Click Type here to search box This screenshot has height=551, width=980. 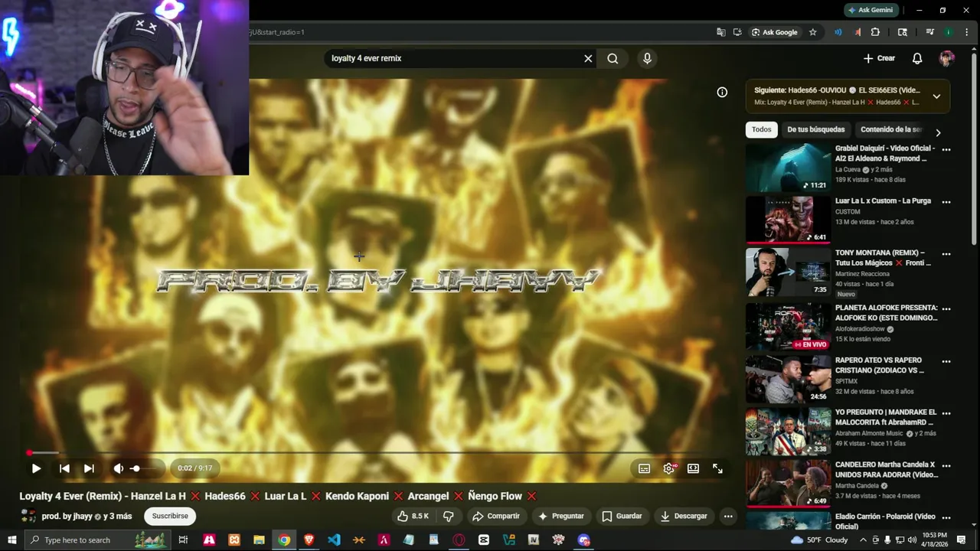(x=97, y=540)
